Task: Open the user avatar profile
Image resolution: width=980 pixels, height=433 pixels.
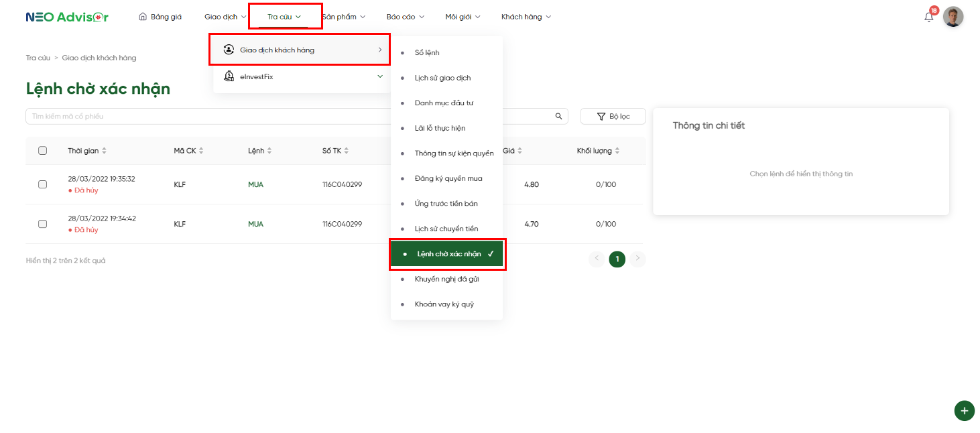Action: point(953,17)
